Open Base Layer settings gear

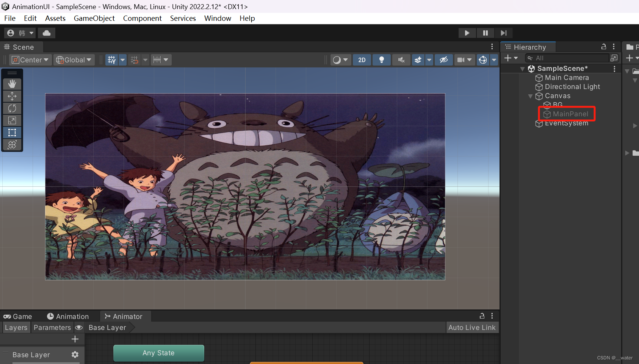click(75, 355)
